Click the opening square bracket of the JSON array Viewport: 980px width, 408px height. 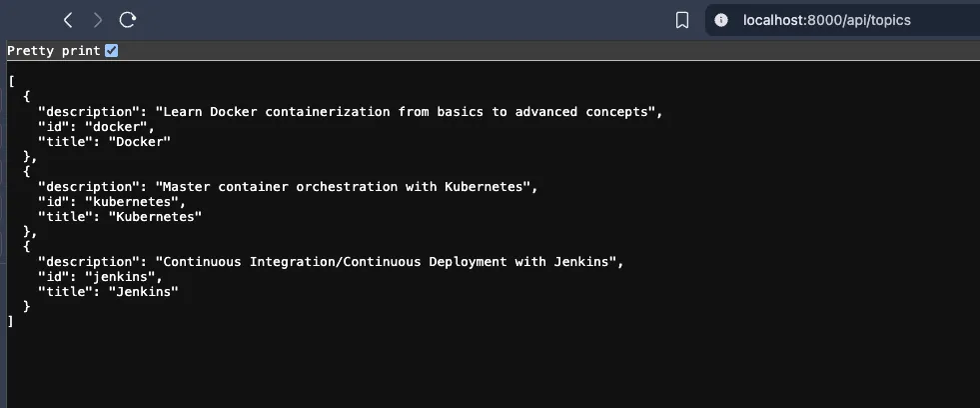(x=11, y=81)
